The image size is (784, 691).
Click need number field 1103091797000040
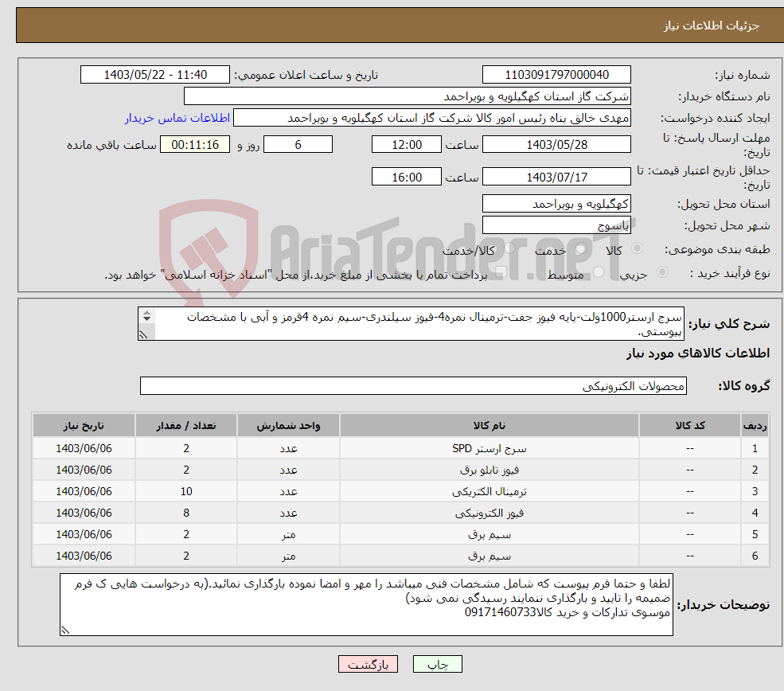tap(556, 75)
